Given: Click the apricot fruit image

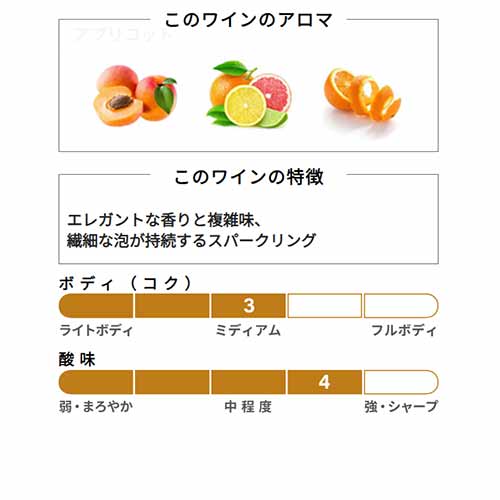Looking at the screenshot, I should pos(135,95).
